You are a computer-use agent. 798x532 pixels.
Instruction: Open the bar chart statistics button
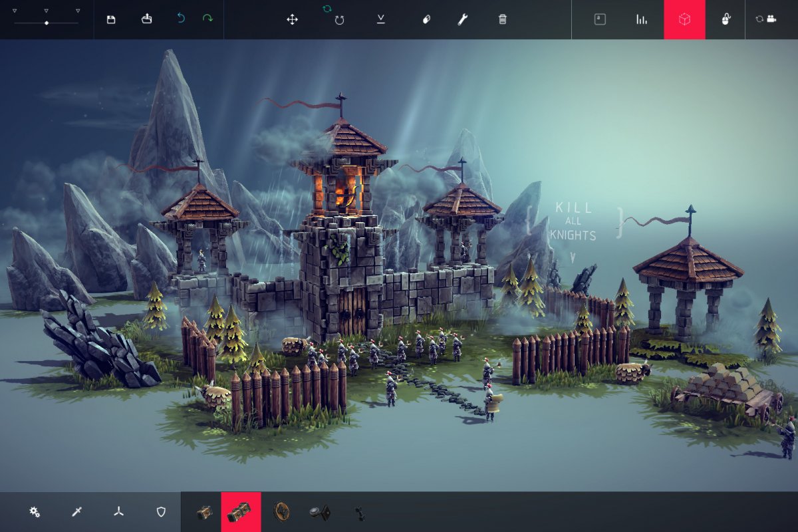pos(642,19)
